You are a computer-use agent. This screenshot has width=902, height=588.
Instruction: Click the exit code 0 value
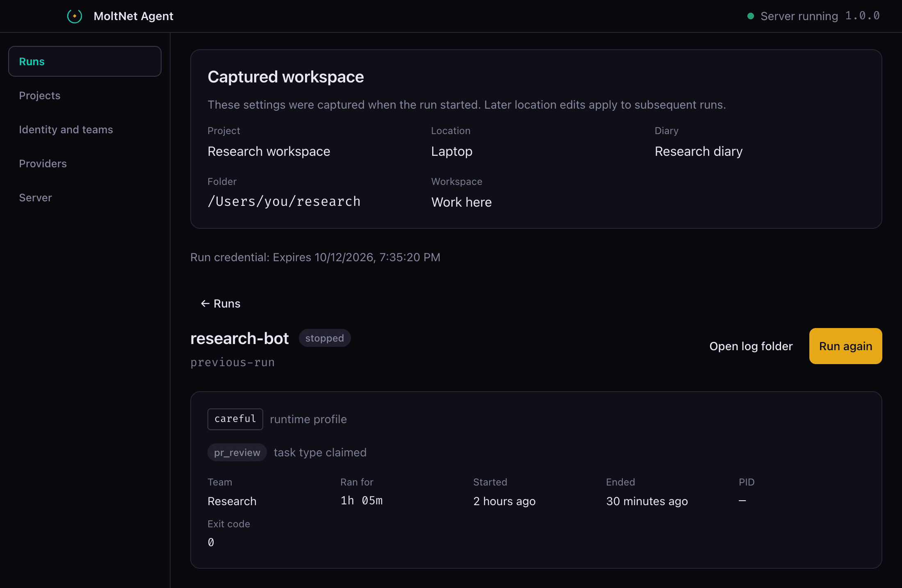pos(211,542)
